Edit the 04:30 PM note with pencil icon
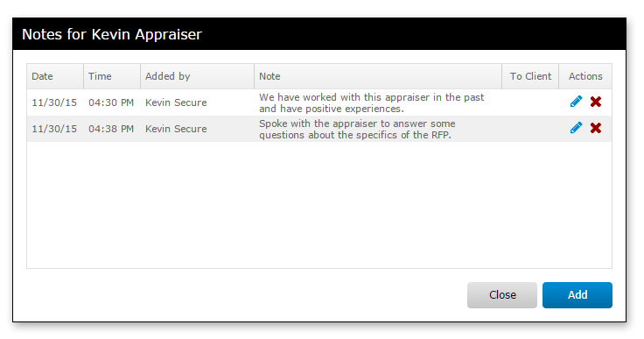 tap(577, 102)
